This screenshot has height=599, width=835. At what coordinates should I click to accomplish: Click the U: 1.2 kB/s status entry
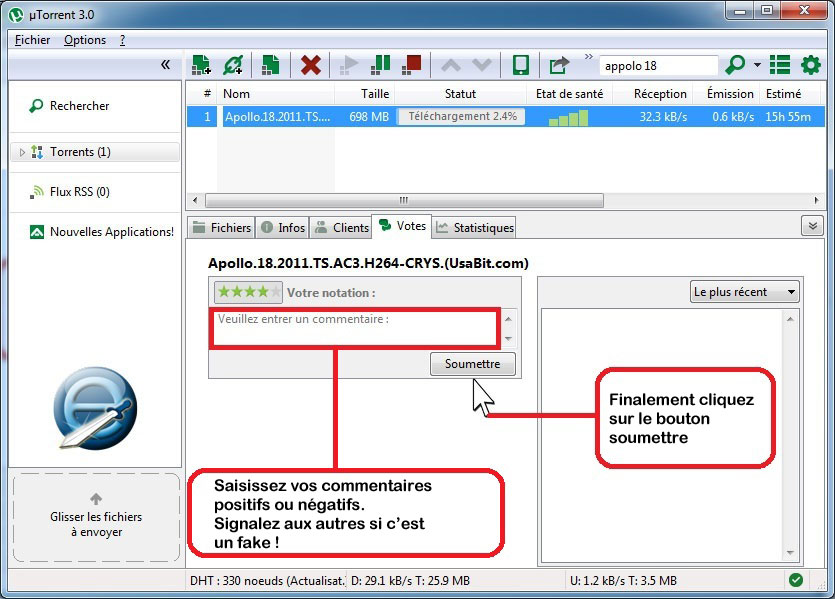pyautogui.click(x=623, y=580)
